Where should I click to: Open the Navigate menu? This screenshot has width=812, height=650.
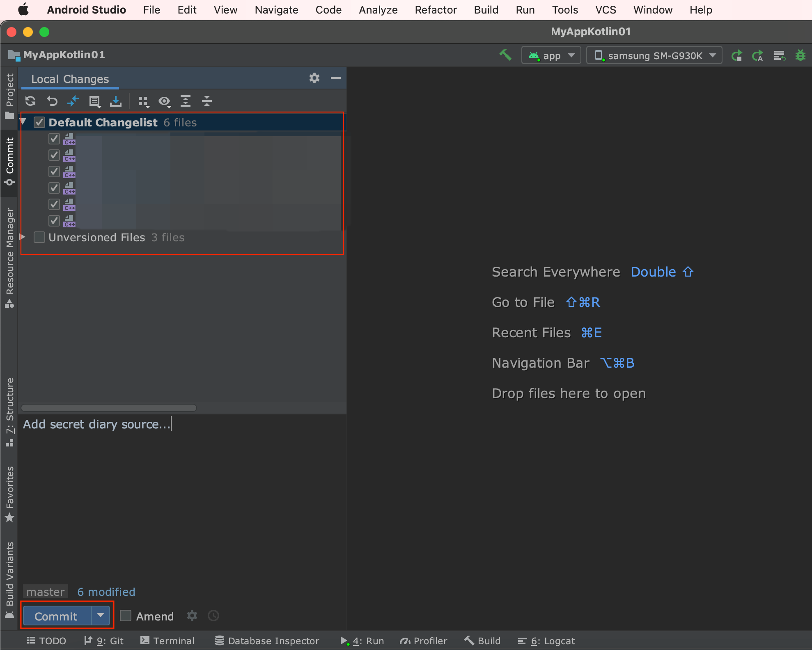(x=276, y=10)
